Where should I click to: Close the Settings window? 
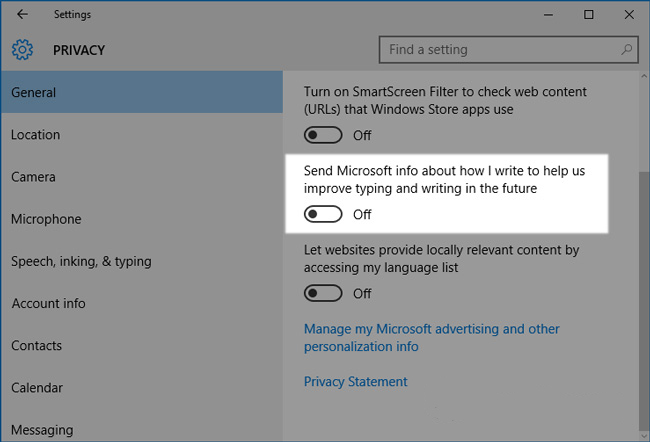pyautogui.click(x=629, y=15)
